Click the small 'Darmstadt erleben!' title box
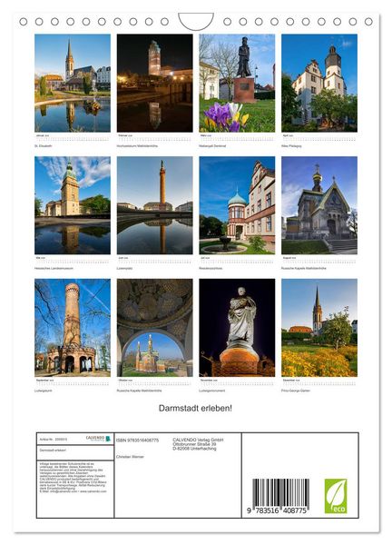This screenshot has width=392, height=545. pyautogui.click(x=75, y=452)
